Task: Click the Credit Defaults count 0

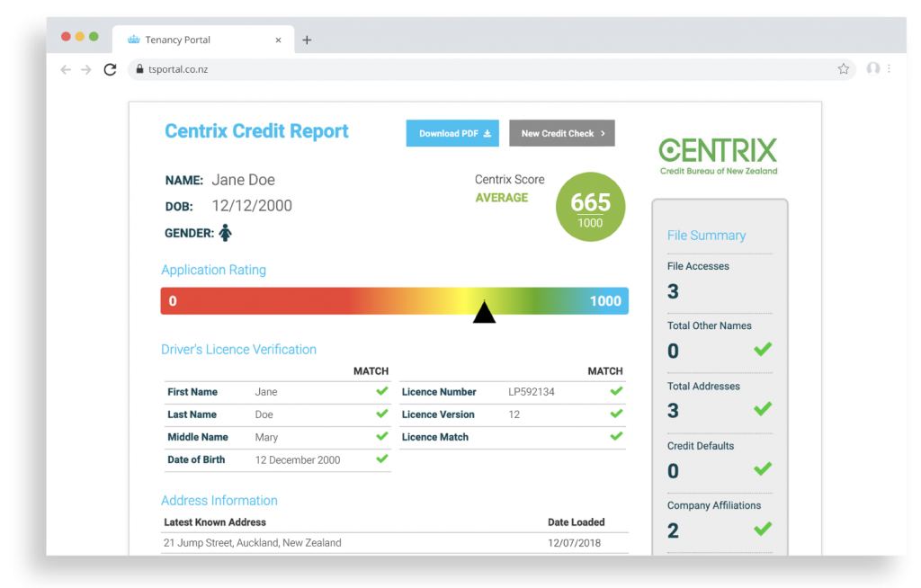Action: (x=673, y=471)
